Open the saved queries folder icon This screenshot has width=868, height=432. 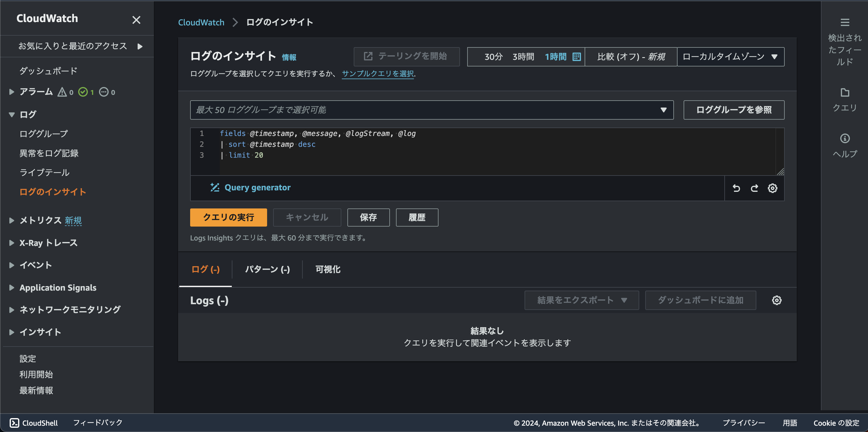pyautogui.click(x=845, y=93)
